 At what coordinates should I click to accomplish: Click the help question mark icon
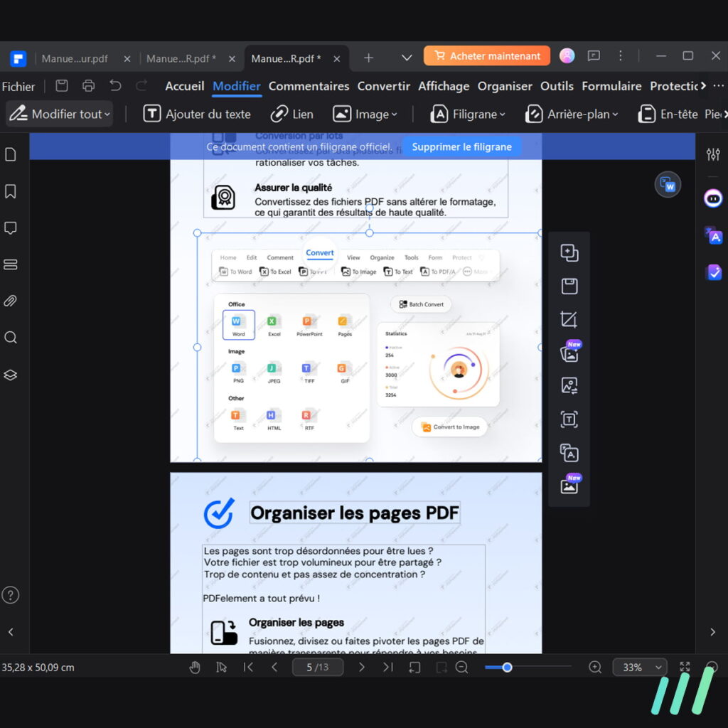[10, 595]
